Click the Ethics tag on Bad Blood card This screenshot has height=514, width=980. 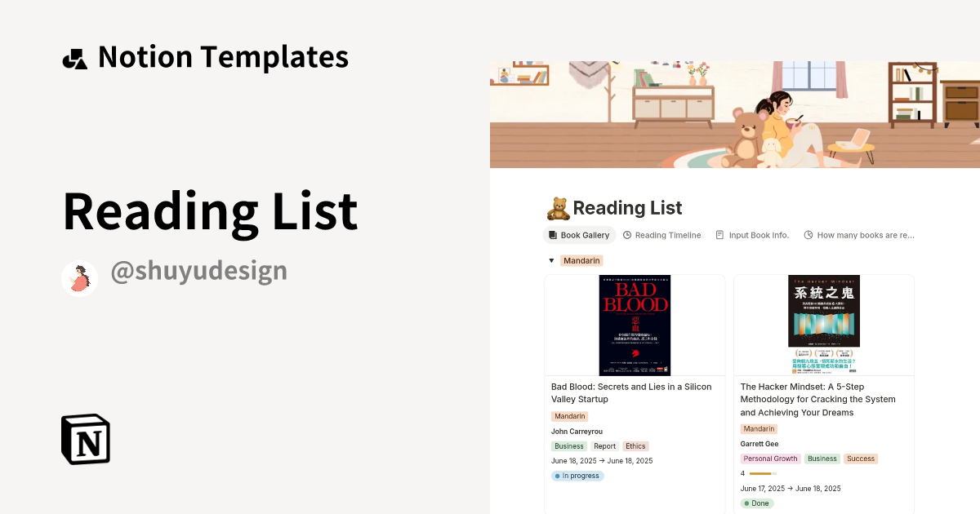(635, 446)
